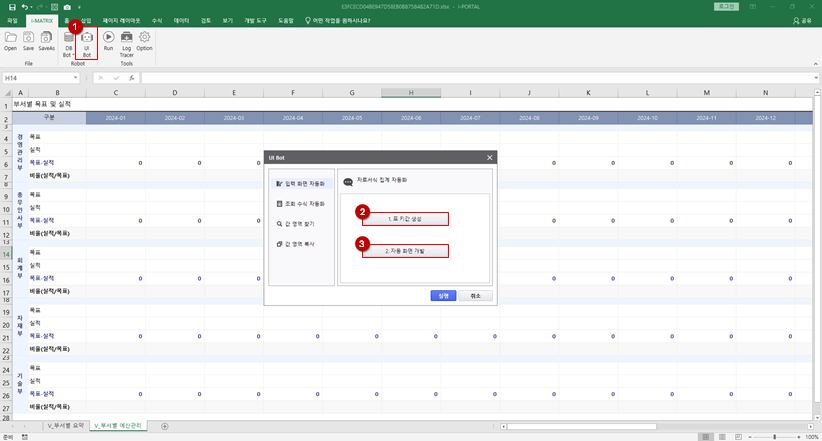Open the Option gear settings
Viewport: 822px width, 441px height.
point(144,41)
